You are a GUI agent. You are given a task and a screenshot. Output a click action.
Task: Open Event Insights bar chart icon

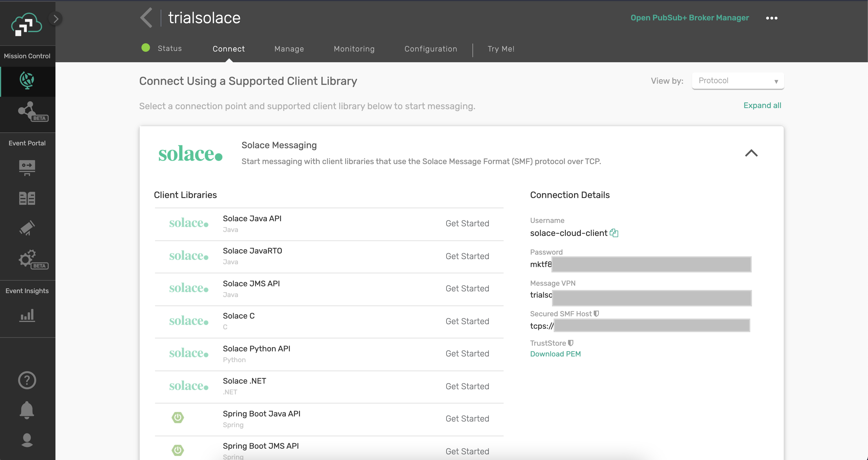tap(27, 315)
